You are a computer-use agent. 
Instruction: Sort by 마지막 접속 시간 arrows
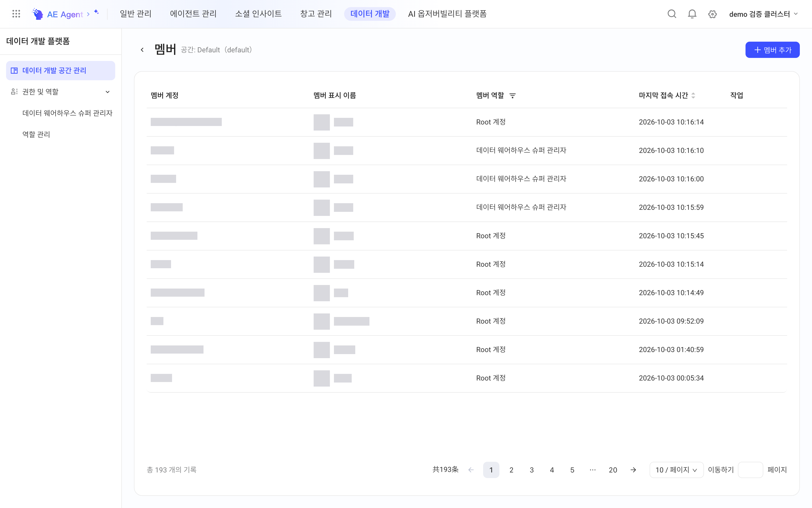pos(693,96)
